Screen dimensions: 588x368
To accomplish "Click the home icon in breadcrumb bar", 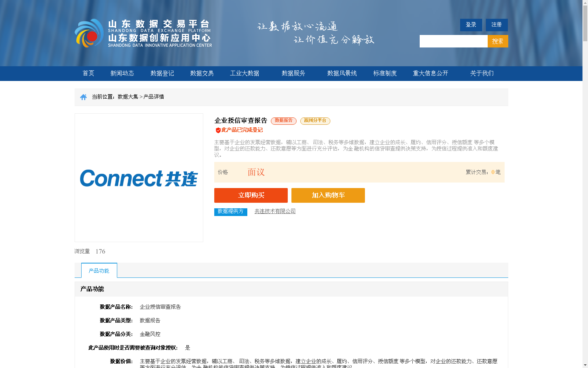I will point(83,97).
